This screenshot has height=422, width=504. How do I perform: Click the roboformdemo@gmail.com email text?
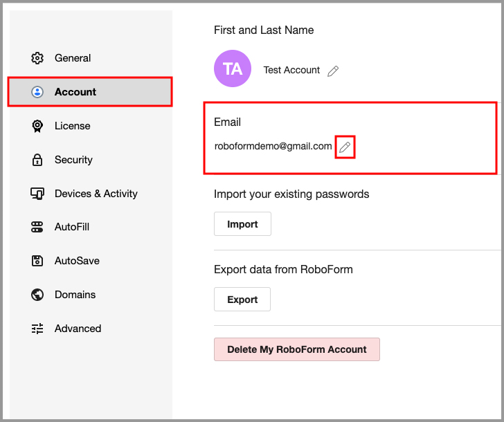pyautogui.click(x=273, y=146)
